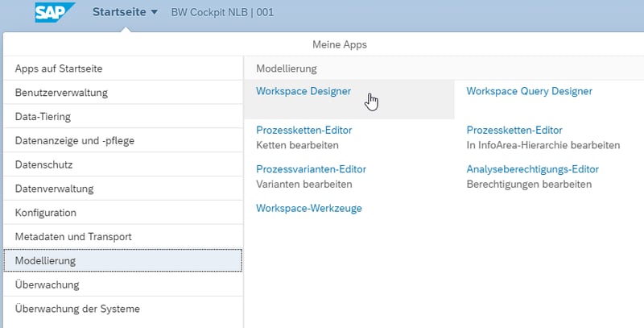This screenshot has width=644, height=328.
Task: Open Benutzerverwaltung category
Action: pos(123,93)
